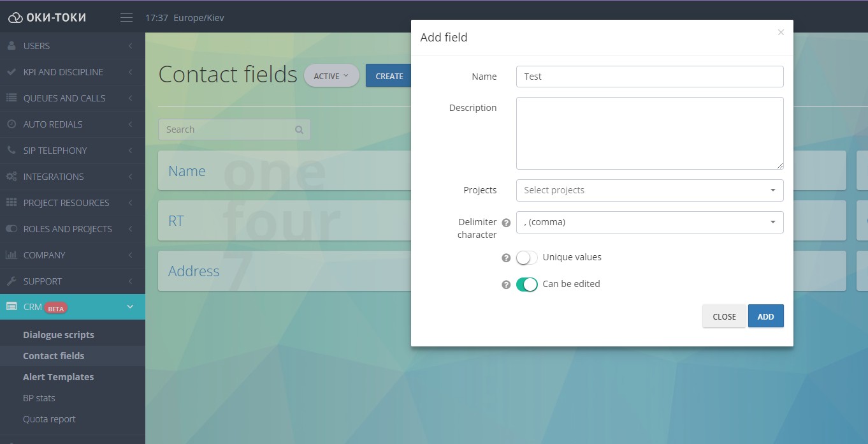Image resolution: width=868 pixels, height=444 pixels.
Task: Click help icon beside Unique values
Action: coord(506,258)
